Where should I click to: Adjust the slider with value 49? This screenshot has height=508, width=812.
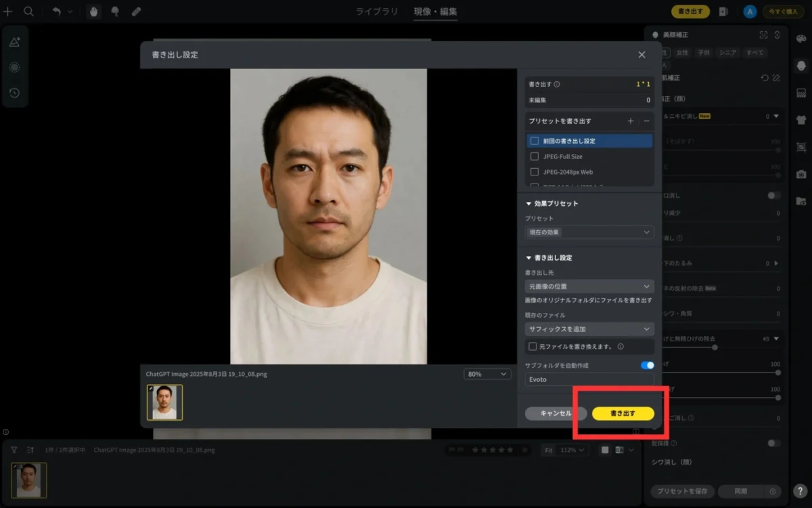coord(715,347)
